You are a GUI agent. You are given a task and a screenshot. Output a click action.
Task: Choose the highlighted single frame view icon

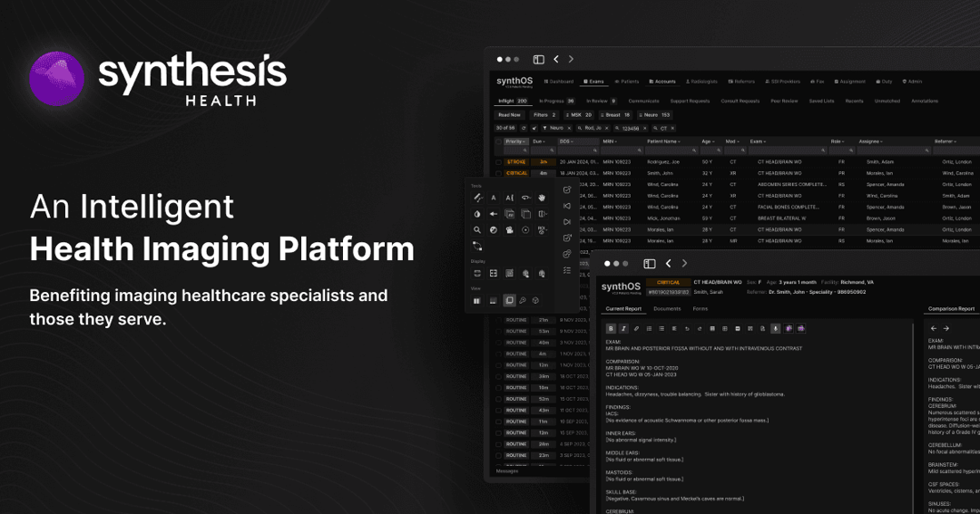tap(509, 300)
